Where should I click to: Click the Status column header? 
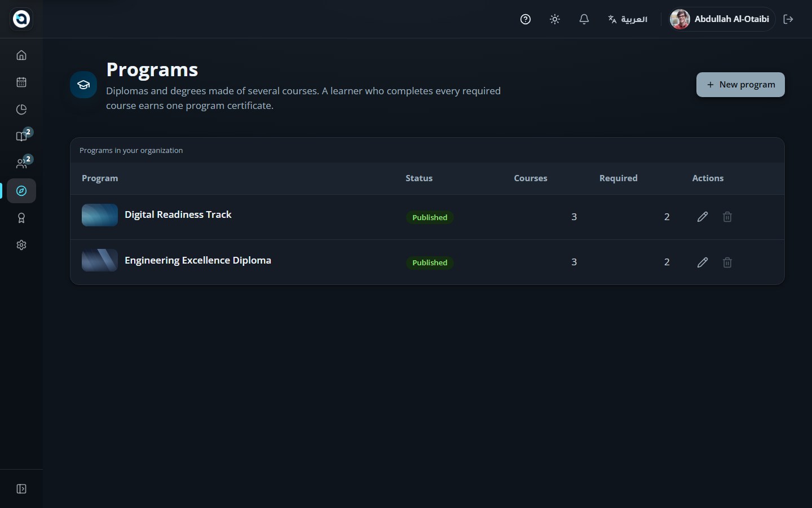(419, 178)
